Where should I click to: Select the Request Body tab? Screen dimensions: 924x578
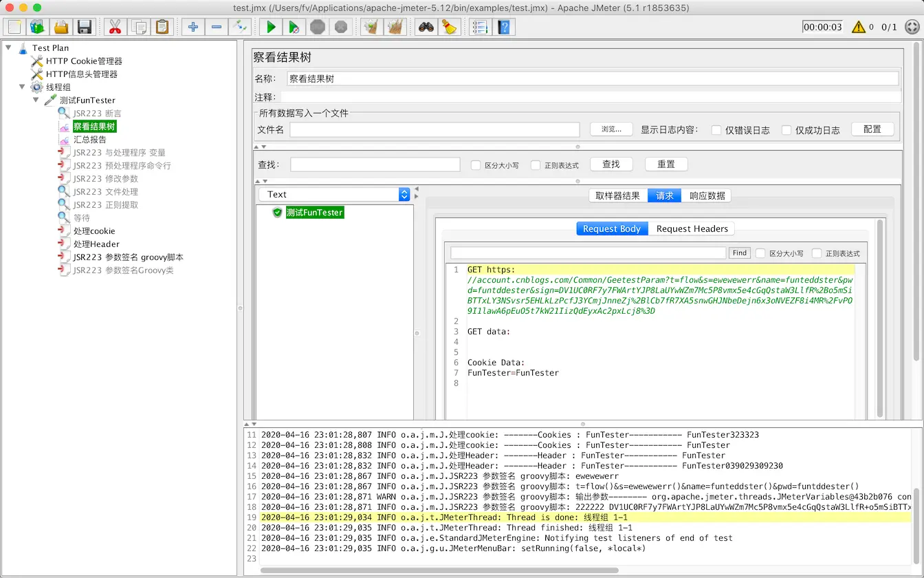coord(612,228)
